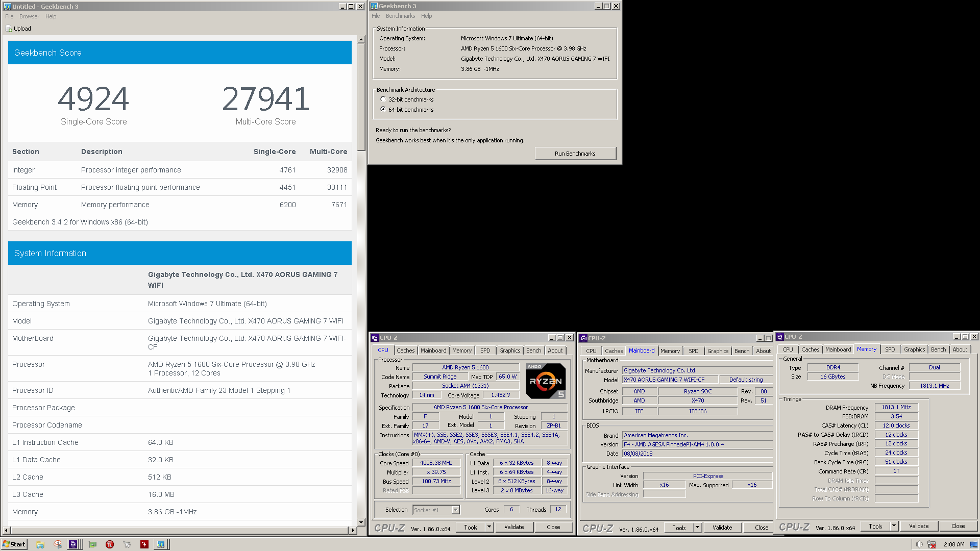Click the Geekbench taskbar button icon
Image resolution: width=980 pixels, height=551 pixels.
[161, 544]
